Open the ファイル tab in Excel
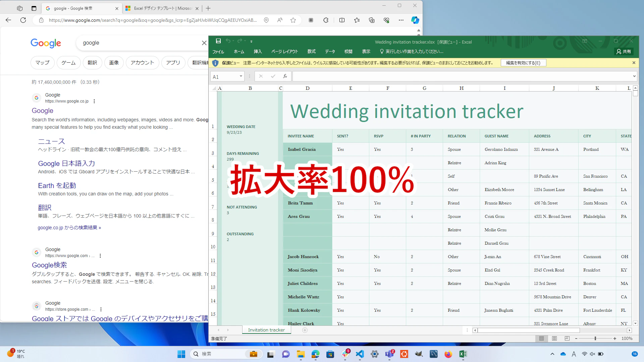Image resolution: width=644 pixels, height=362 pixels. (x=218, y=52)
